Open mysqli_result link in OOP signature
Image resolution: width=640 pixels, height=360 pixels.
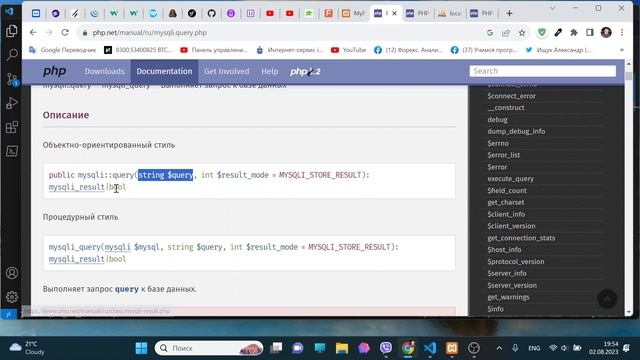pos(77,187)
